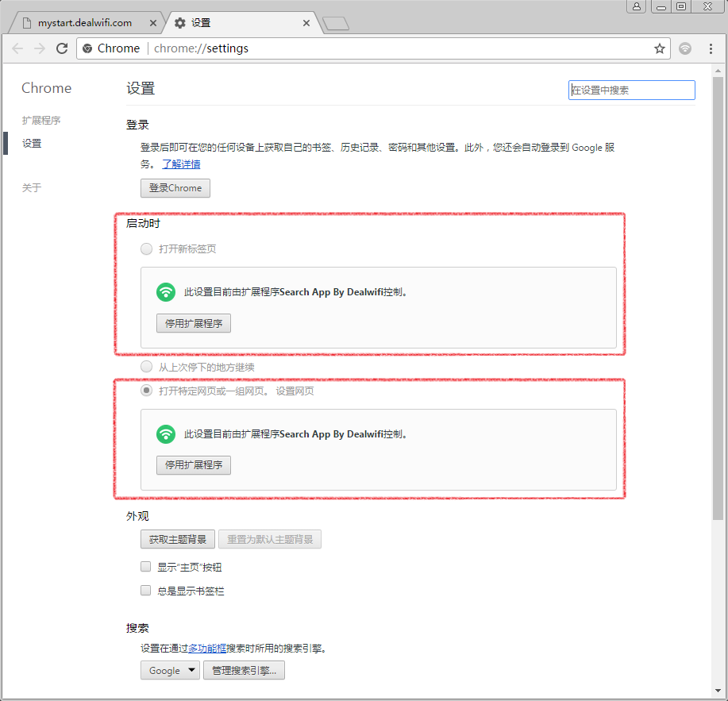Click the 设置网页 link

tap(295, 391)
